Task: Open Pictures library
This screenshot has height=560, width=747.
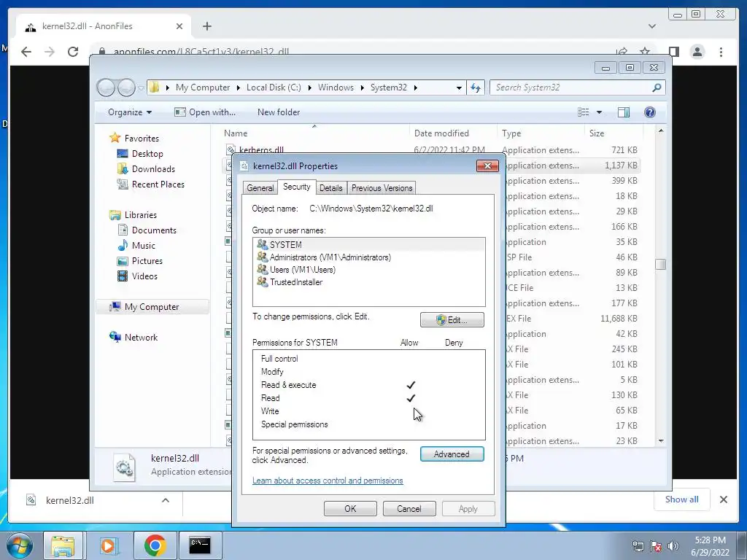Action: point(147,260)
